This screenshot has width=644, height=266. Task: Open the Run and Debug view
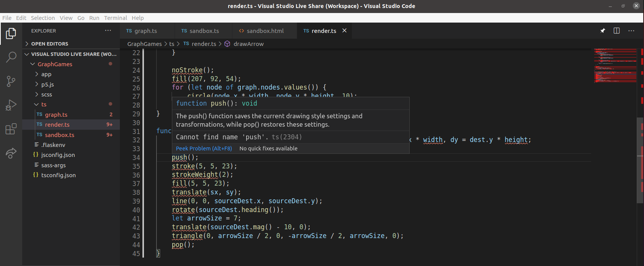(x=11, y=105)
